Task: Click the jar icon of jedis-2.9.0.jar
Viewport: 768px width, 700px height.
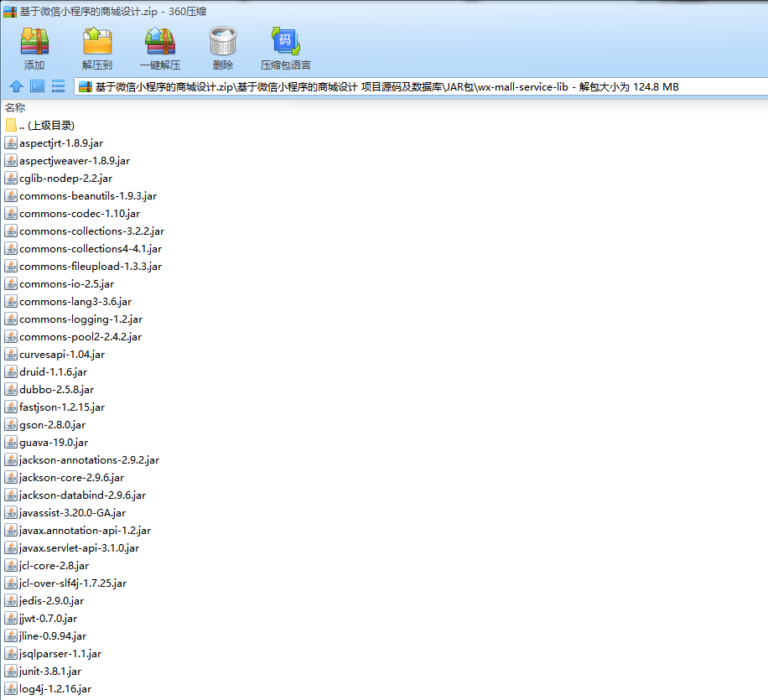Action: (11, 601)
